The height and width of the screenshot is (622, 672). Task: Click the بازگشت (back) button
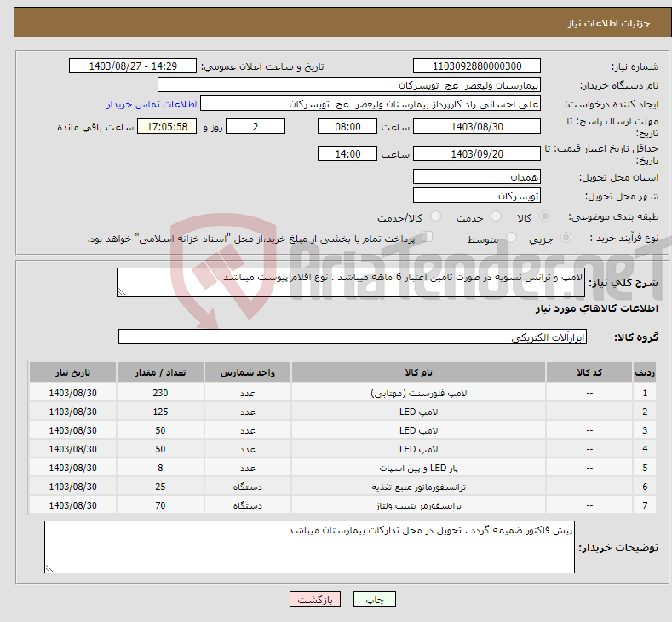pos(315,599)
